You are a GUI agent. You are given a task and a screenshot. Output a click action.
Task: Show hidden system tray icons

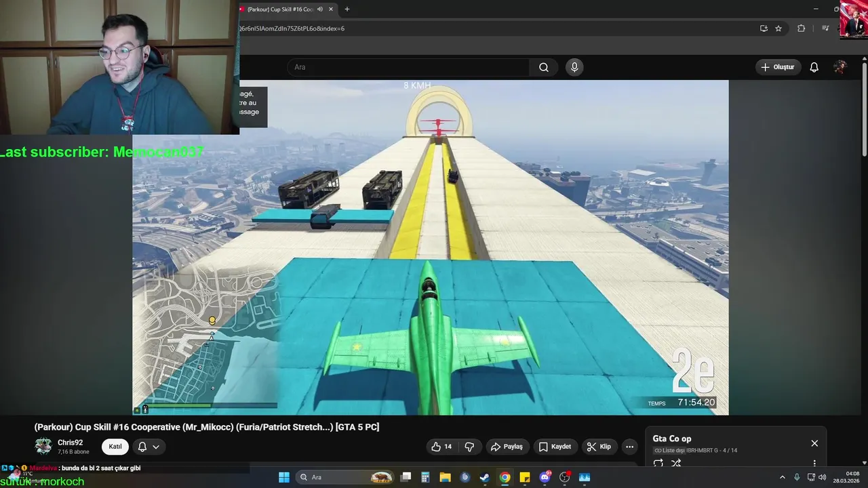point(782,477)
